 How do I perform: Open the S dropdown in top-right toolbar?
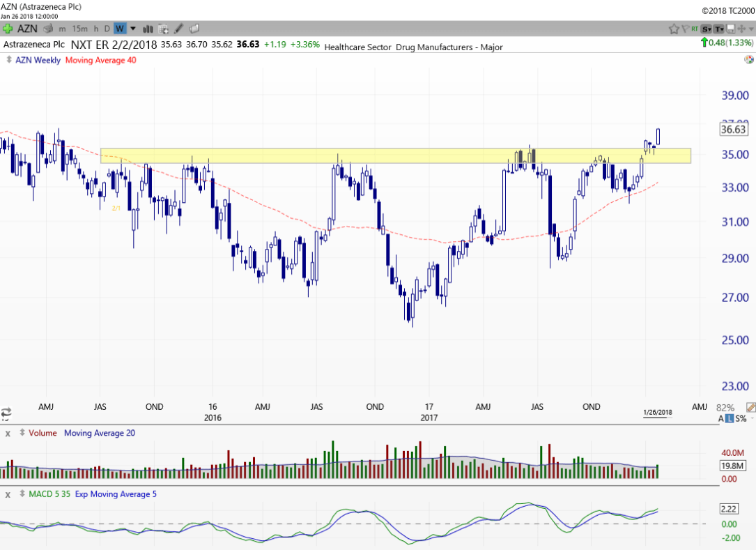[x=707, y=29]
